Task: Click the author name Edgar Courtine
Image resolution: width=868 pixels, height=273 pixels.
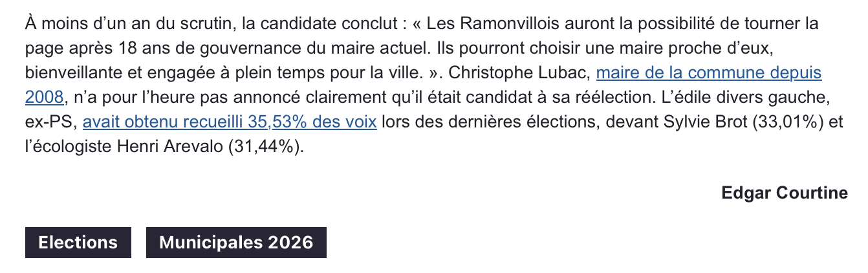Action: pos(785,193)
